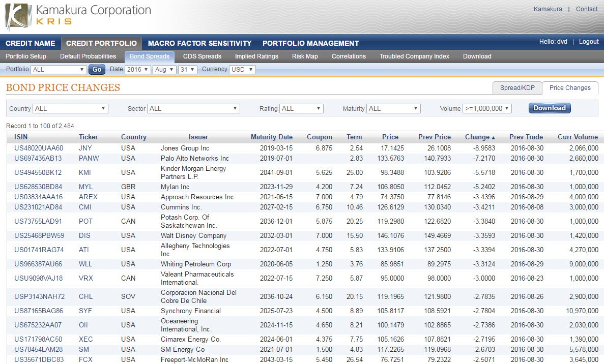Click ticker OII

click(x=83, y=325)
